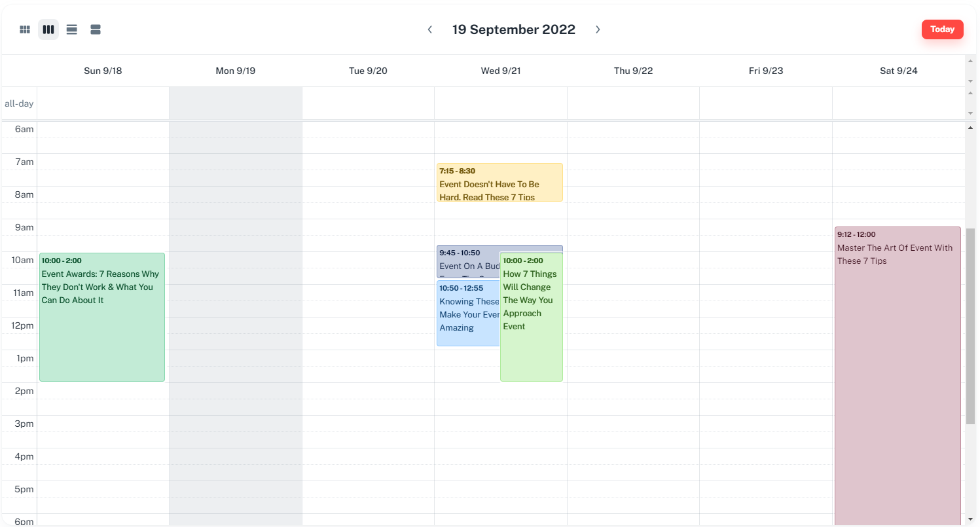
Task: Click the Mon 9/19 day header
Action: (x=236, y=71)
